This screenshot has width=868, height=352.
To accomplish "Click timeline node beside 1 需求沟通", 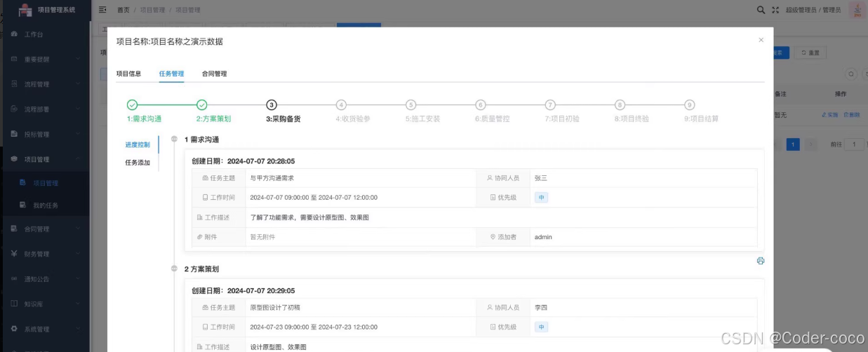I will click(174, 139).
